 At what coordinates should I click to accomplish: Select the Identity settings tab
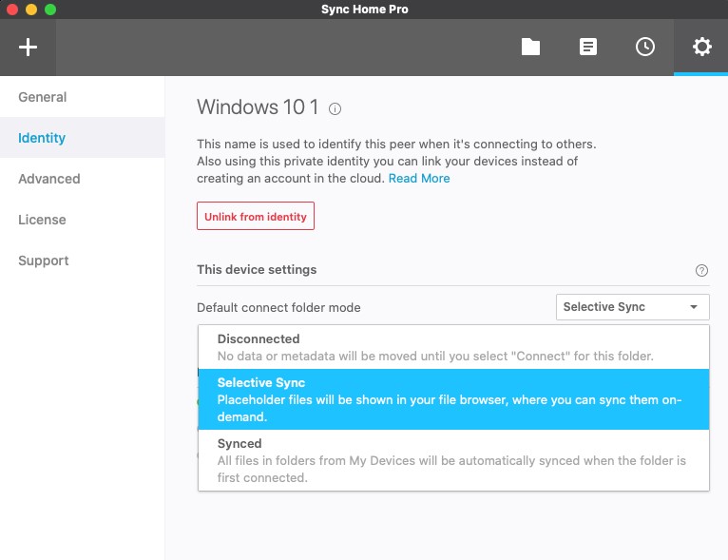pyautogui.click(x=82, y=138)
